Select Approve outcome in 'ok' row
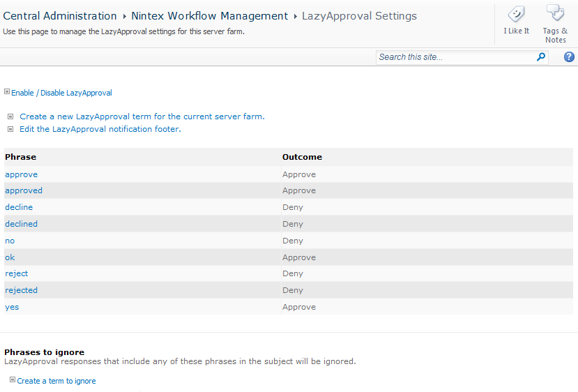The width and height of the screenshot is (578, 392). tap(299, 257)
